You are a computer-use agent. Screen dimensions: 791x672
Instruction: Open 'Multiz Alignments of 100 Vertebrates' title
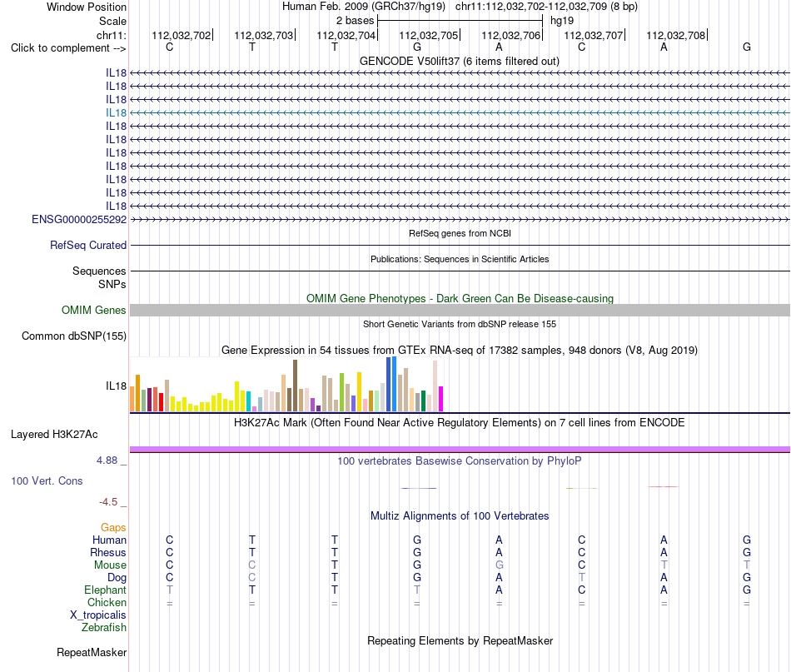[x=460, y=515]
